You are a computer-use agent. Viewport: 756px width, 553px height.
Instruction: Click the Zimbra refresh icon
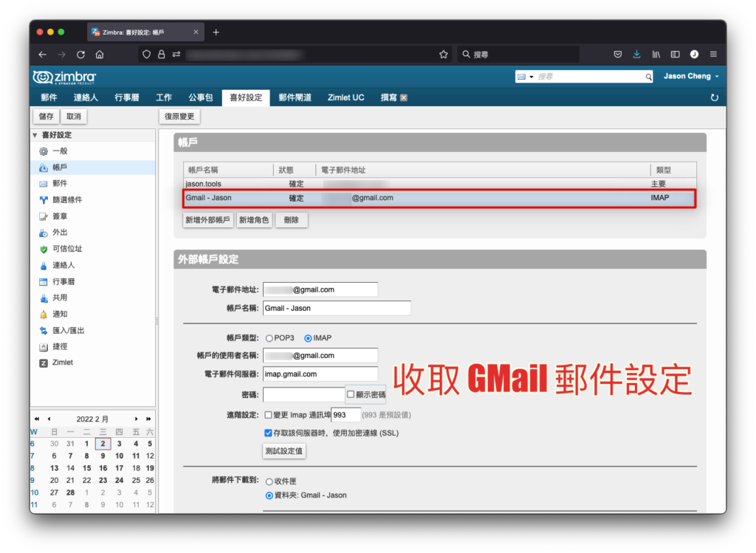[x=714, y=98]
